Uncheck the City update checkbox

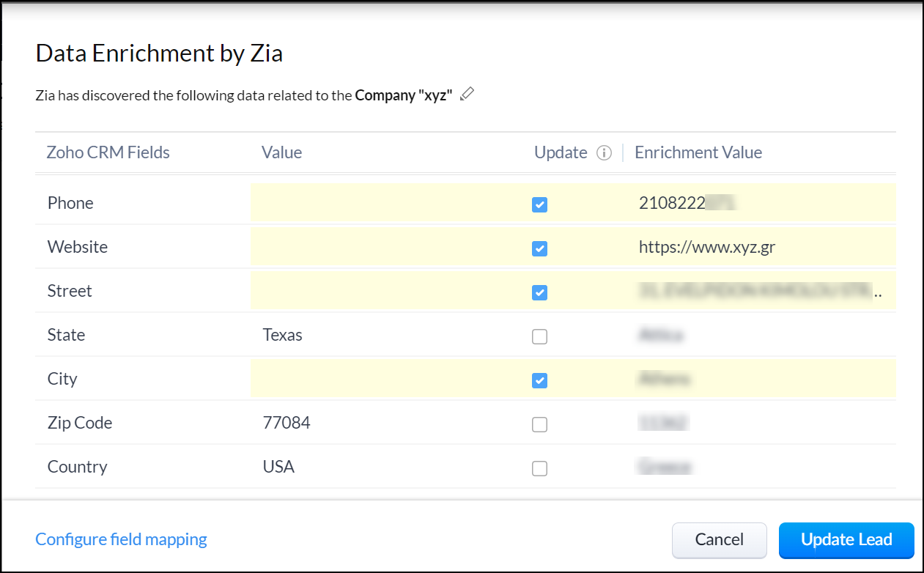point(539,380)
